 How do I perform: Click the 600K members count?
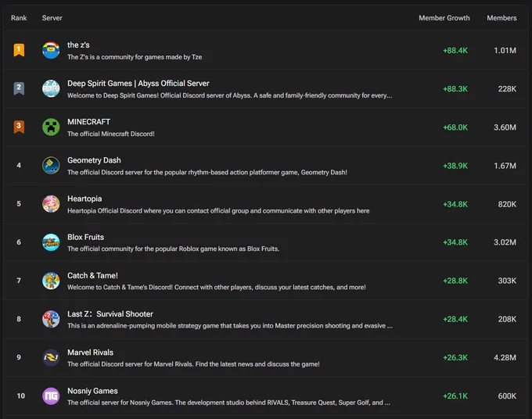pyautogui.click(x=507, y=396)
